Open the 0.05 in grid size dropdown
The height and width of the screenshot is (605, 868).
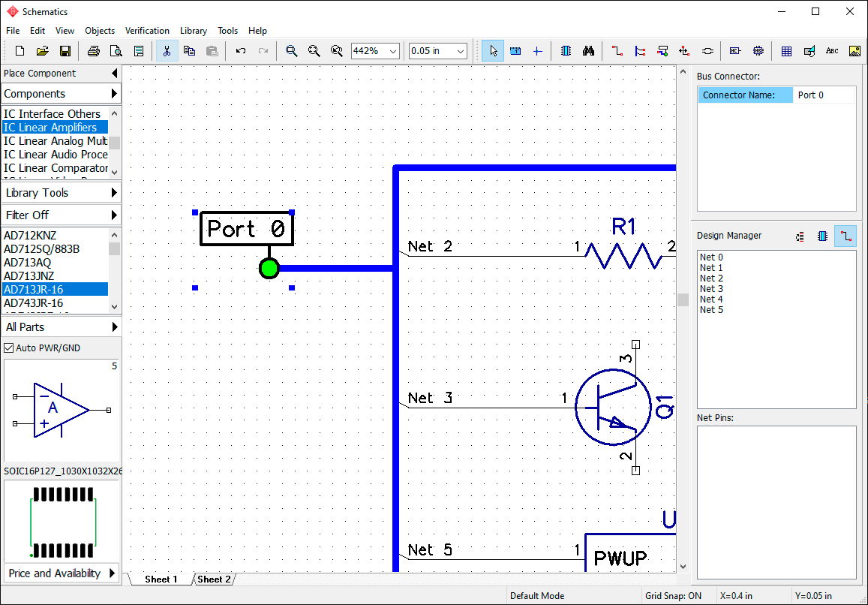tap(438, 51)
